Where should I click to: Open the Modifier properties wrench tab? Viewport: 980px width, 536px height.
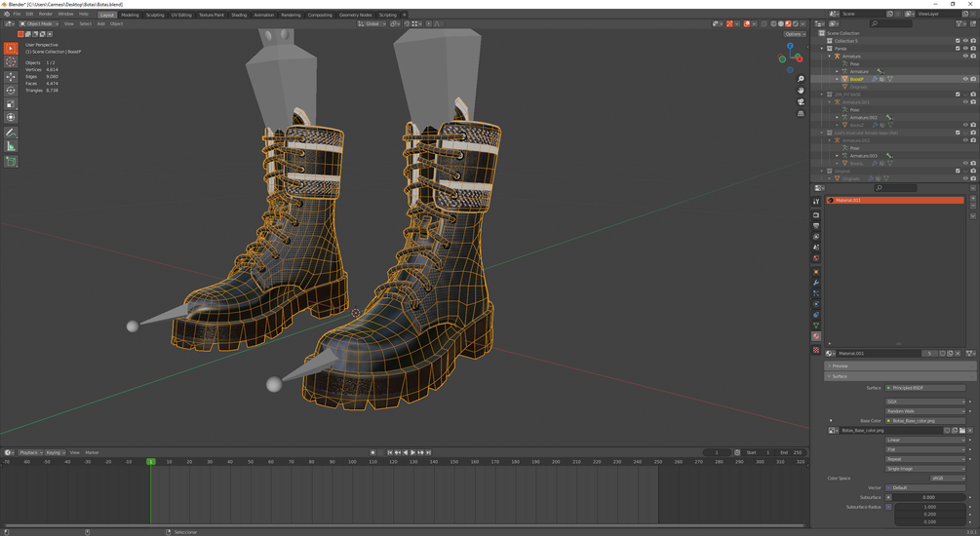[815, 283]
